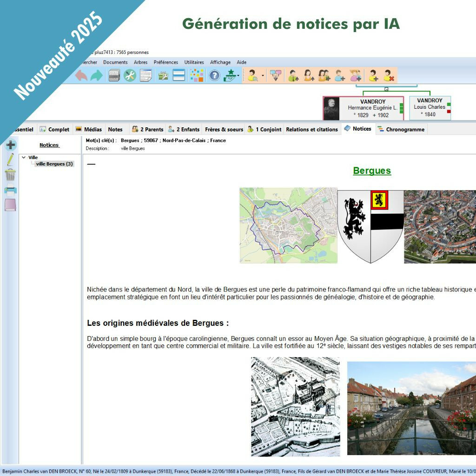Click the delete person icon with red X
Screen dimensions: 476x476
point(389,75)
